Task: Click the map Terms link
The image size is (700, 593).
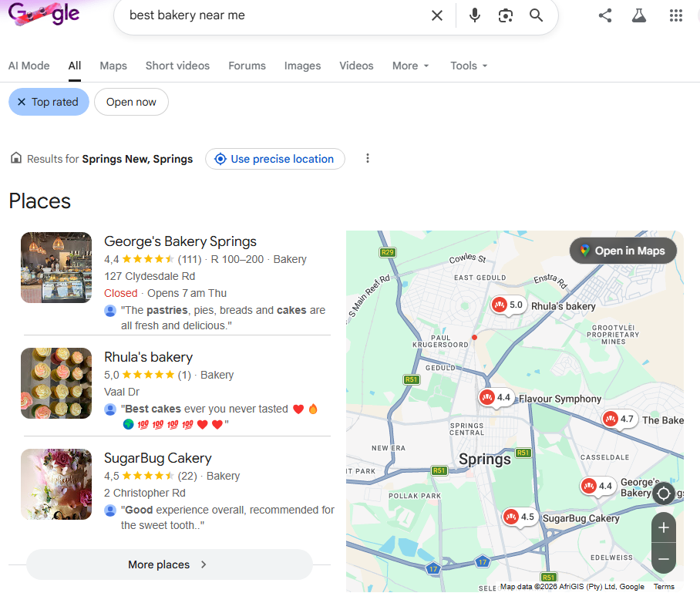Action: pos(664,586)
